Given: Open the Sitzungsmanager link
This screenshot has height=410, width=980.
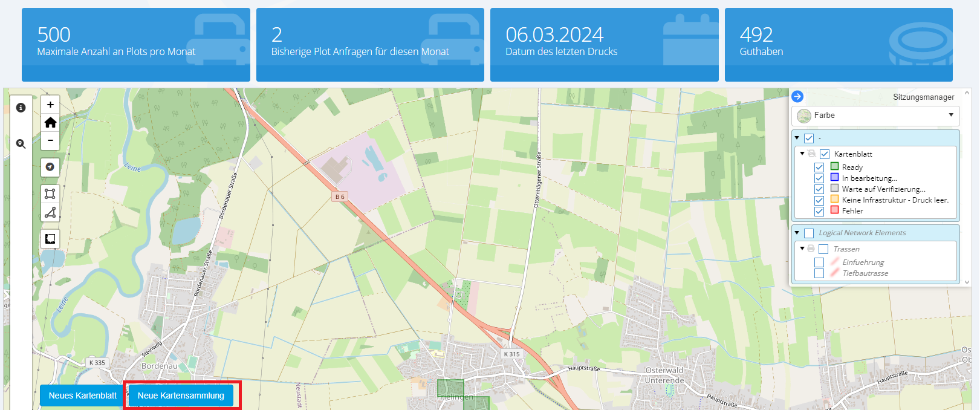Looking at the screenshot, I should [x=923, y=97].
